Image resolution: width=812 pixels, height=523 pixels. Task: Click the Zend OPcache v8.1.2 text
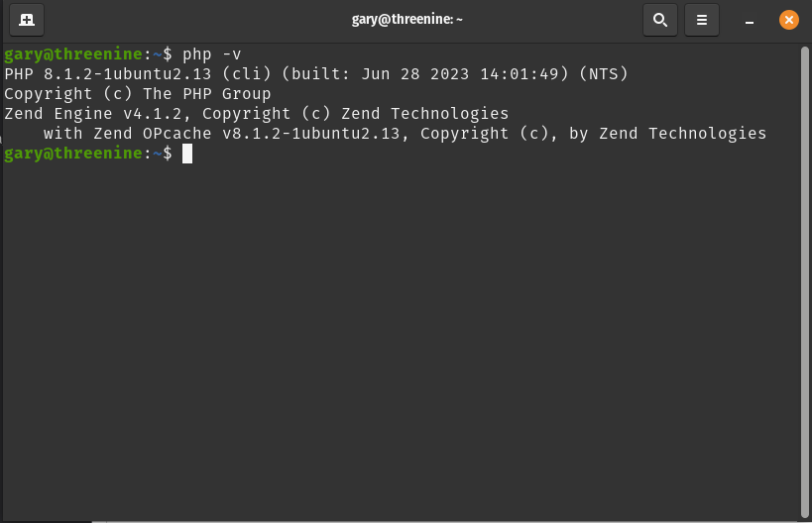pos(247,134)
